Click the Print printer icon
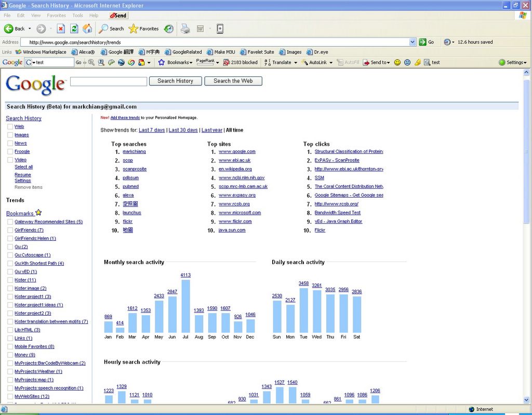This screenshot has width=532, height=415. [x=185, y=29]
